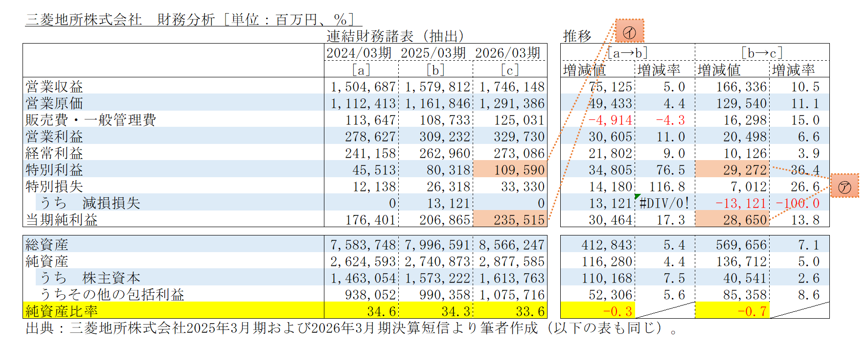Select the rate 116.8

pyautogui.click(x=667, y=187)
